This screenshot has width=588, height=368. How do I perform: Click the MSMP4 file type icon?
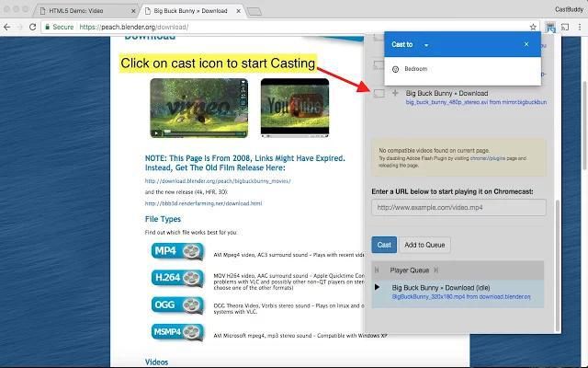pyautogui.click(x=177, y=332)
